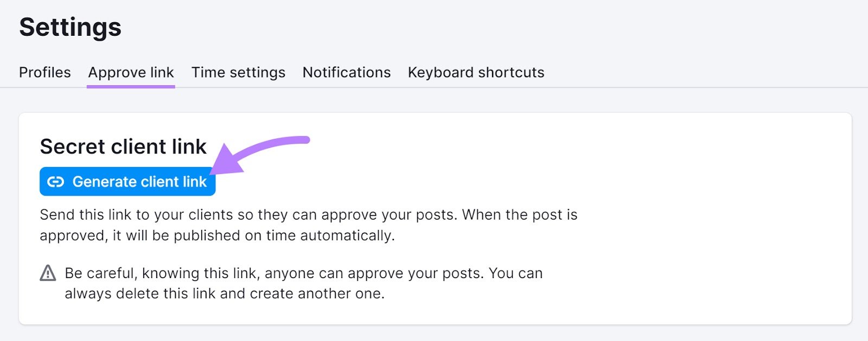The height and width of the screenshot is (341, 868).
Task: Open the Time settings tab
Action: pyautogui.click(x=238, y=72)
